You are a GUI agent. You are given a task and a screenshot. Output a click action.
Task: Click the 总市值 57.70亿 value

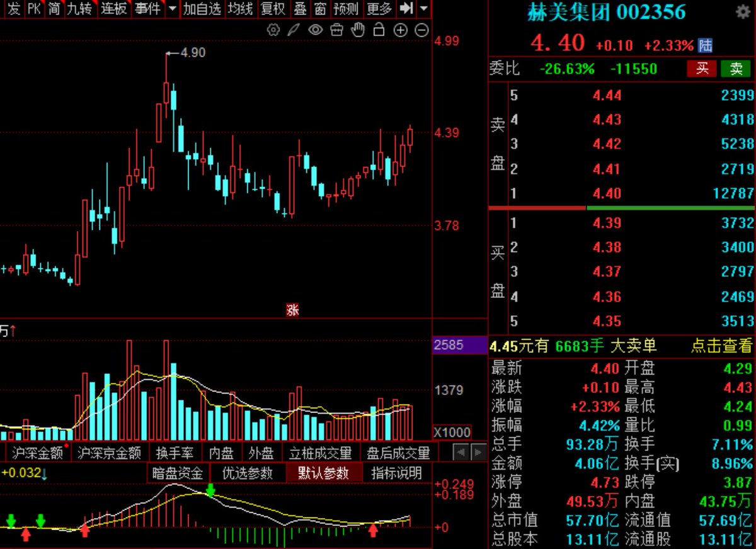(592, 521)
